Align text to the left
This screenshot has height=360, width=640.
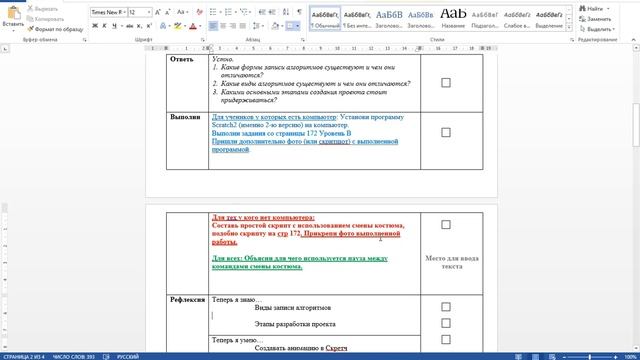point(213,26)
